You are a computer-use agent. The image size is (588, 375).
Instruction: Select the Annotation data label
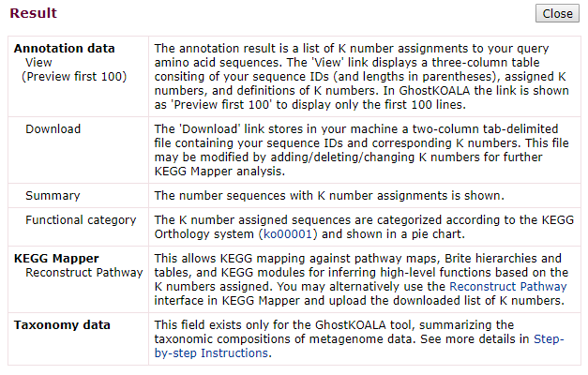[64, 49]
